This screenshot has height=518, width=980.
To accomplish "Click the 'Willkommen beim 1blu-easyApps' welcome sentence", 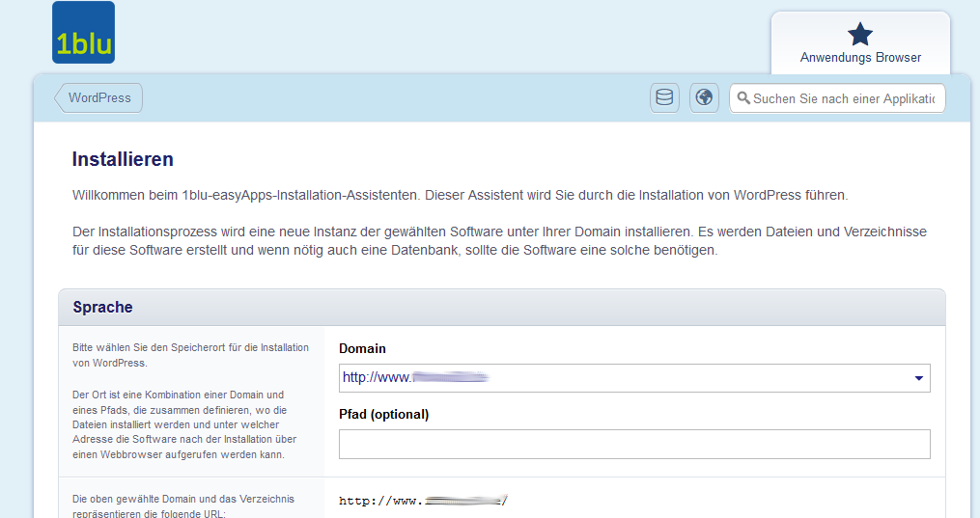I will (460, 196).
